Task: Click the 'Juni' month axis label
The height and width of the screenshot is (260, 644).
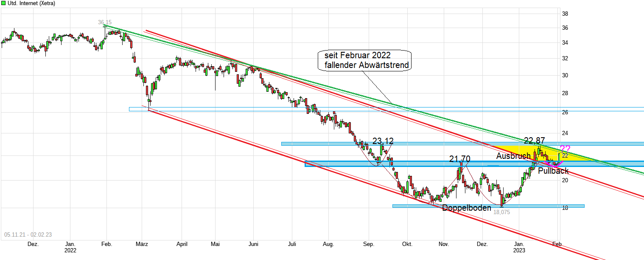Action: pos(253,244)
